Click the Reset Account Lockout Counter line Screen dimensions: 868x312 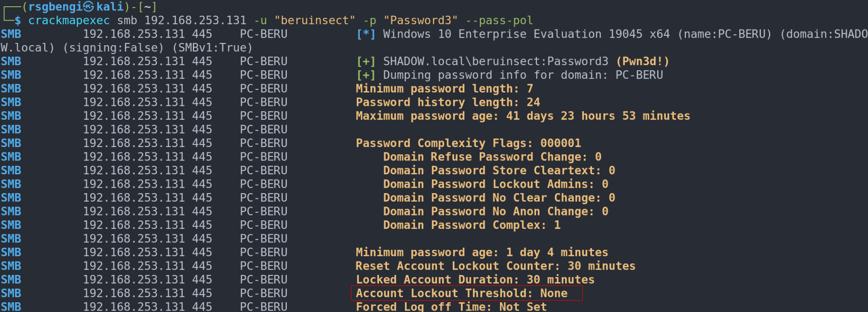495,266
